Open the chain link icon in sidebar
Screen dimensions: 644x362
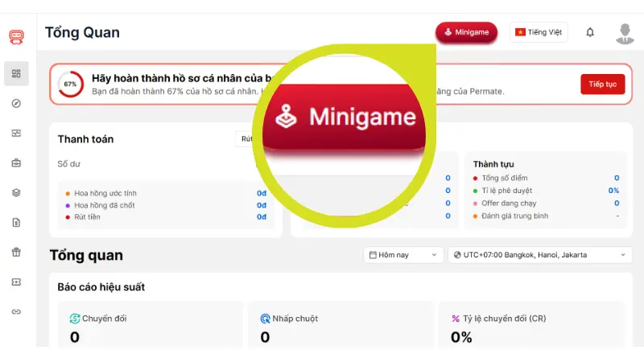(16, 311)
